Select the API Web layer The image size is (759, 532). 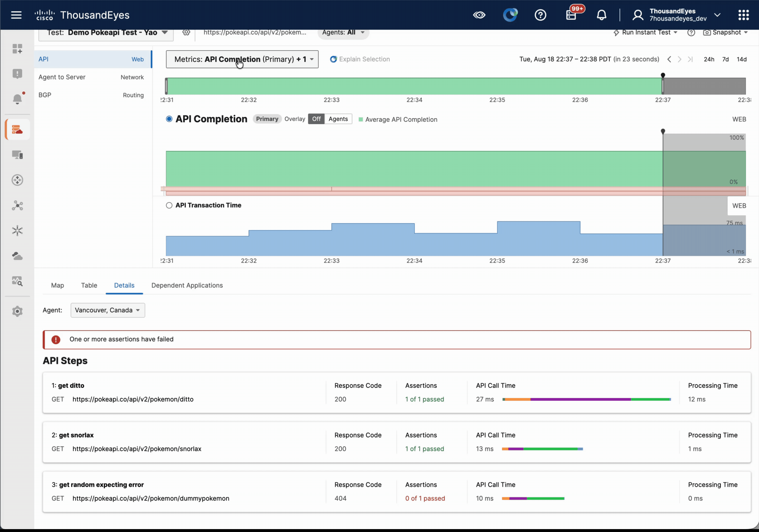pyautogui.click(x=93, y=59)
